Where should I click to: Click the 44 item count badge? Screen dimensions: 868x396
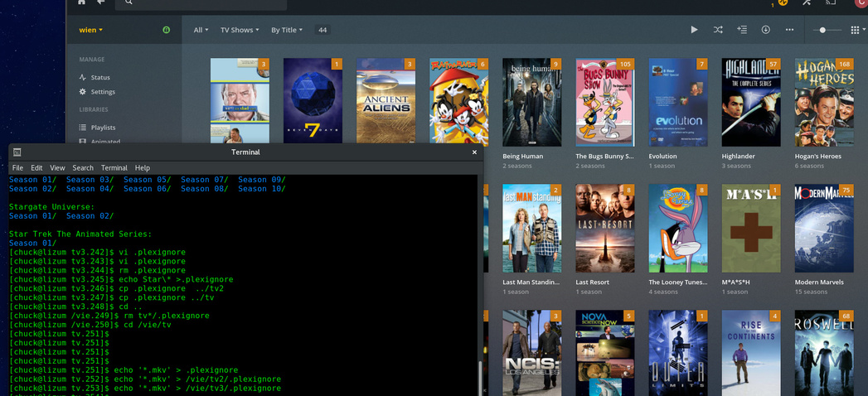322,30
